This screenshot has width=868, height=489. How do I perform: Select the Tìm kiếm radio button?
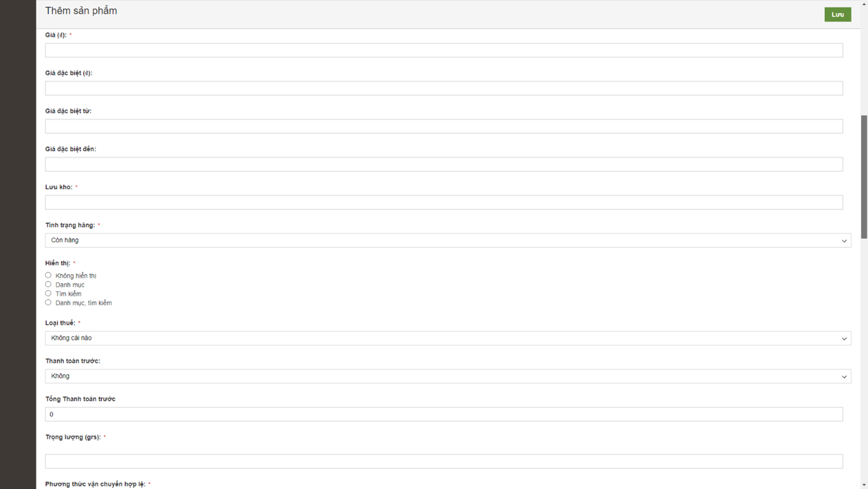tap(48, 294)
